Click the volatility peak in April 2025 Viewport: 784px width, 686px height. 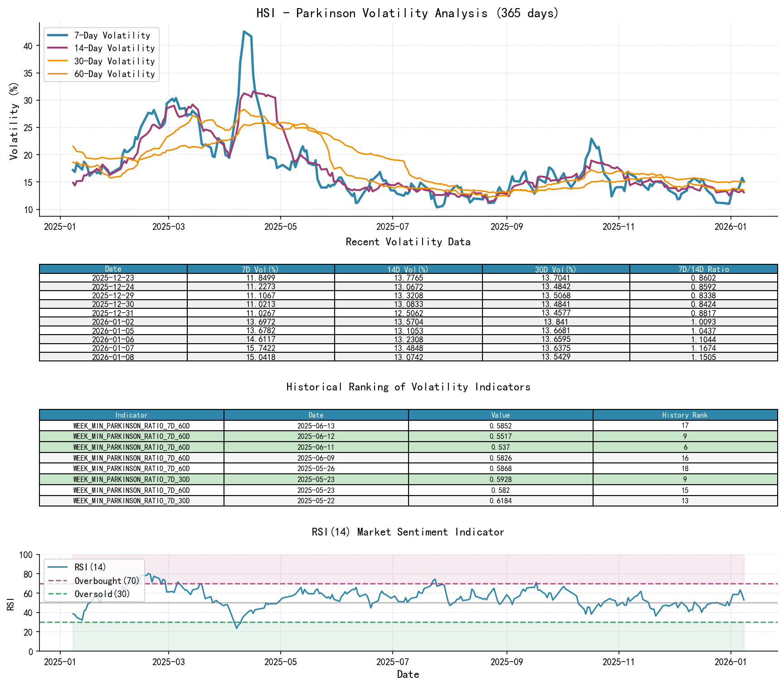(x=245, y=32)
